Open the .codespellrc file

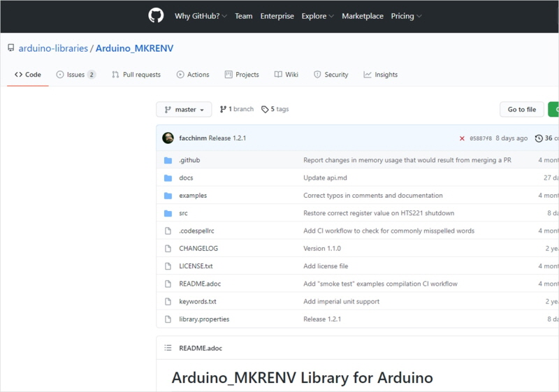(x=196, y=231)
